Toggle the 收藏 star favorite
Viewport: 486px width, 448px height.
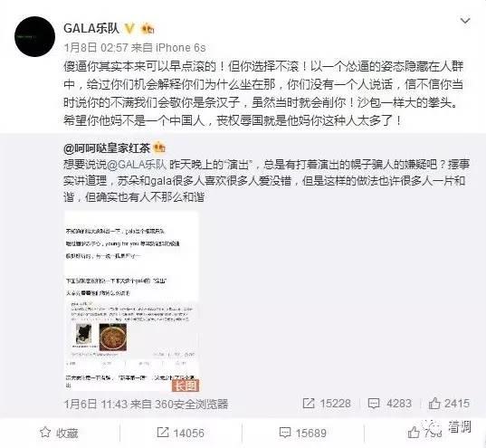(59, 433)
